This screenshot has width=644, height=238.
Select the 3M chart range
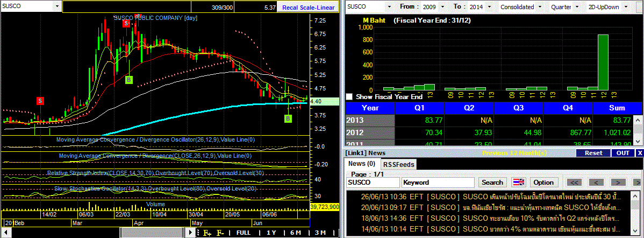coord(320,233)
